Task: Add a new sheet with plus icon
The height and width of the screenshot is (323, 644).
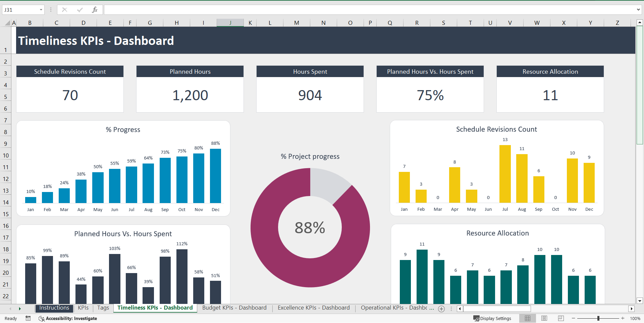Action: click(x=441, y=309)
